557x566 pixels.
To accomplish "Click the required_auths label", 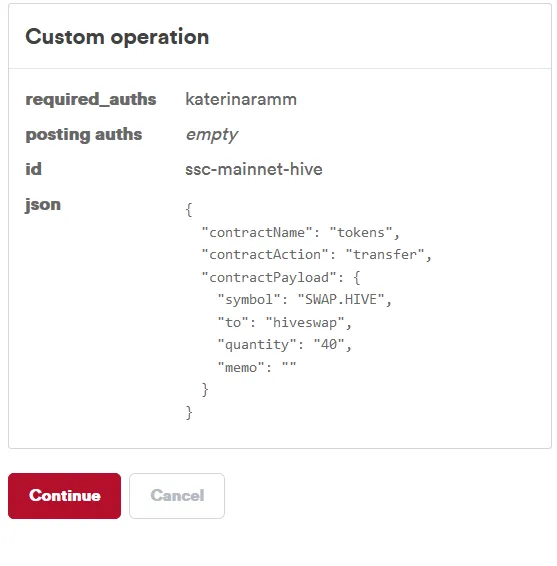I will coord(91,99).
